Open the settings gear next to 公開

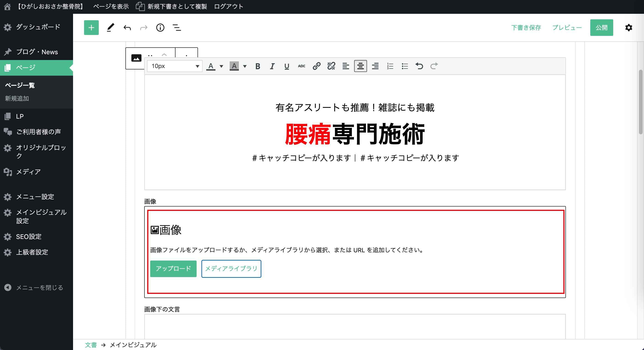(x=629, y=28)
